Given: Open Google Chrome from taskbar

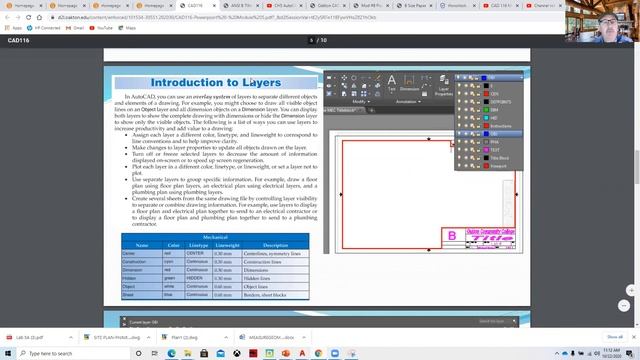Looking at the screenshot, I should pyautogui.click(x=318, y=353).
